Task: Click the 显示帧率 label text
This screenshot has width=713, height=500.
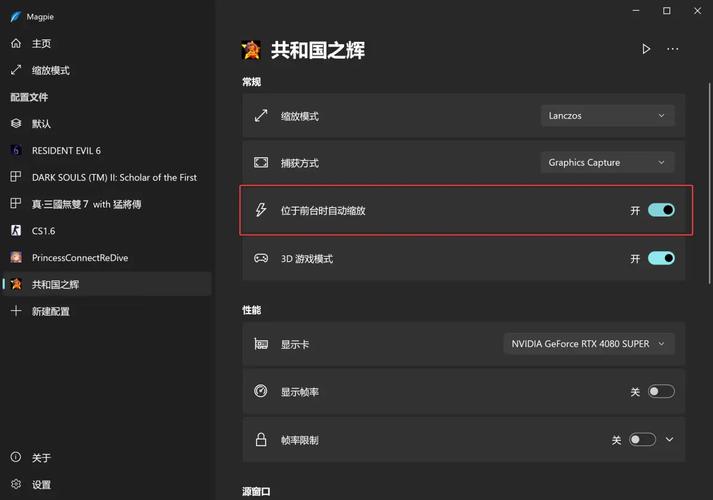Action: point(299,392)
